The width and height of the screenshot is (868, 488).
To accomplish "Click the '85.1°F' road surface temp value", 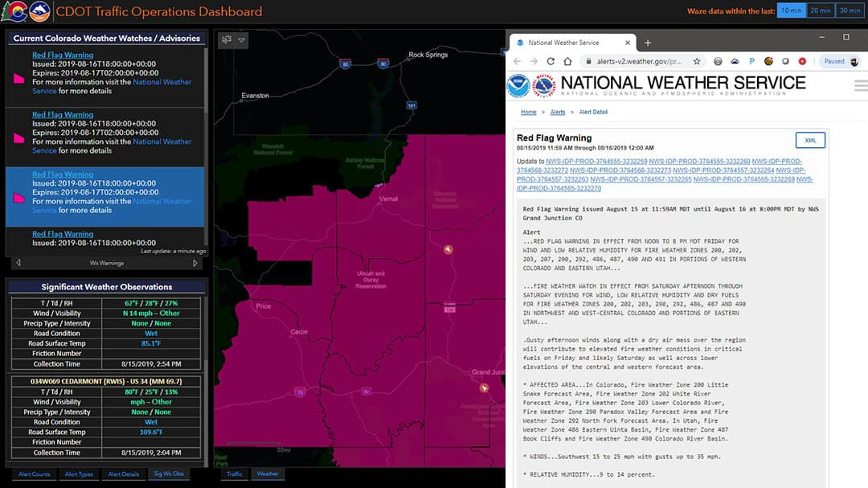I will click(151, 343).
